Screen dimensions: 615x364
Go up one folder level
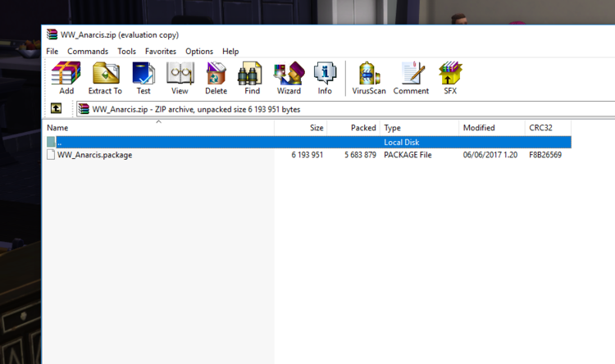[56, 108]
